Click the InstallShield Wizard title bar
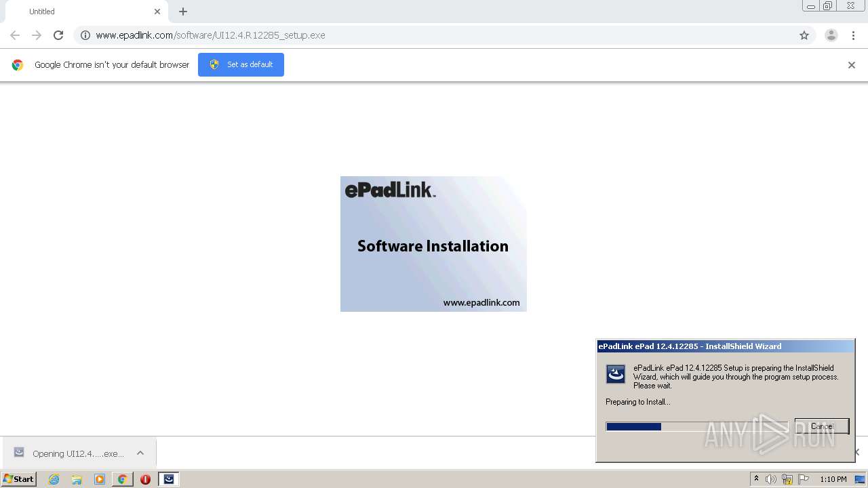The width and height of the screenshot is (868, 488). [725, 346]
